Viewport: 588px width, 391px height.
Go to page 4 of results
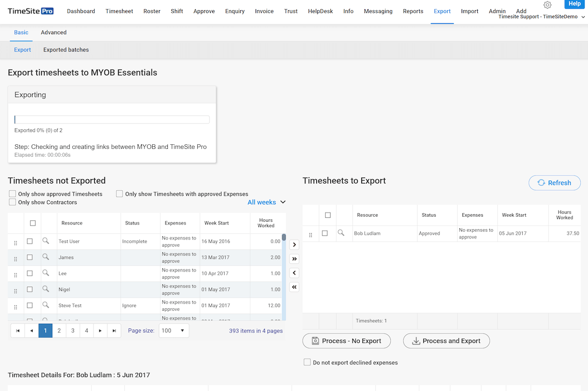86,330
